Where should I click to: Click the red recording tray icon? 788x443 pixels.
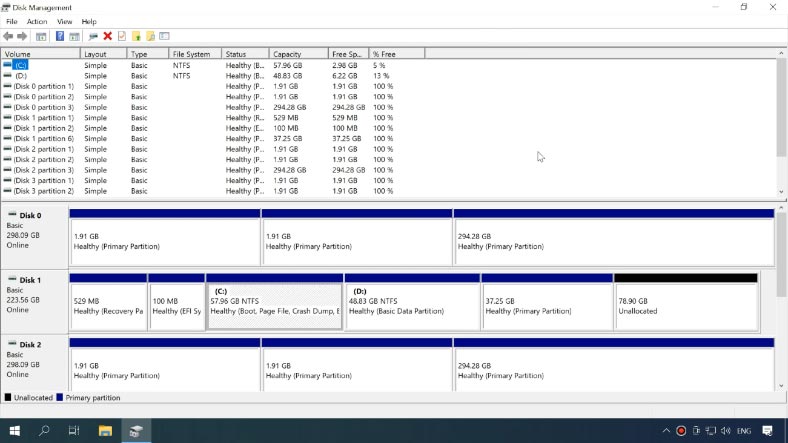[x=681, y=431]
